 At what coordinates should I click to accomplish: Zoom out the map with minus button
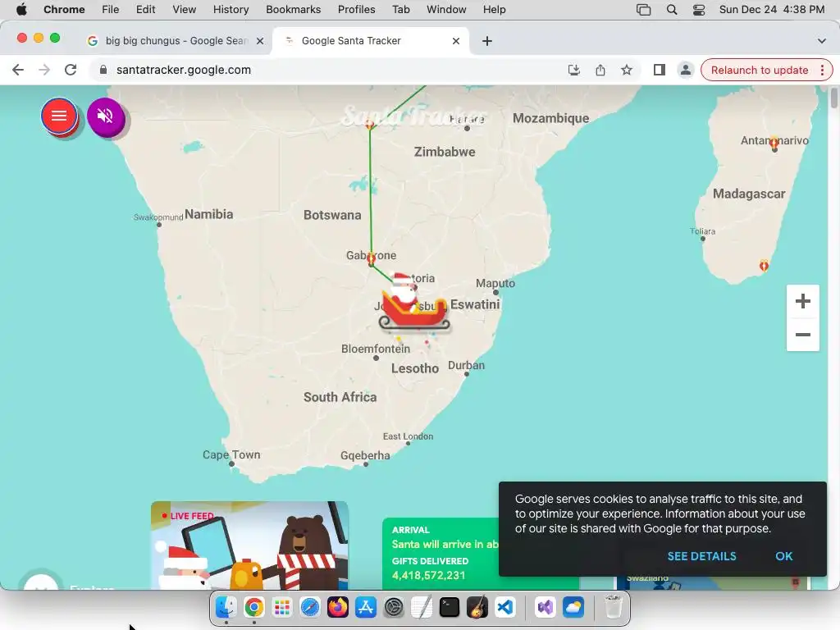(x=802, y=335)
